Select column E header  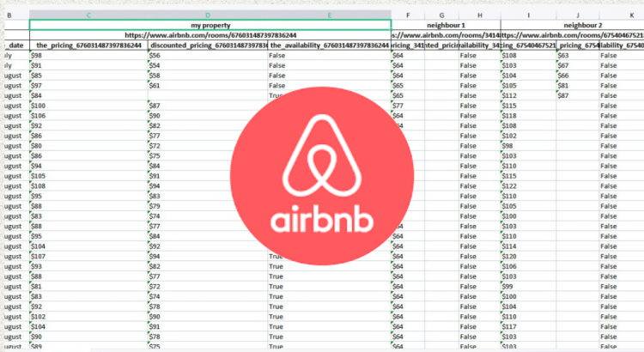click(330, 15)
